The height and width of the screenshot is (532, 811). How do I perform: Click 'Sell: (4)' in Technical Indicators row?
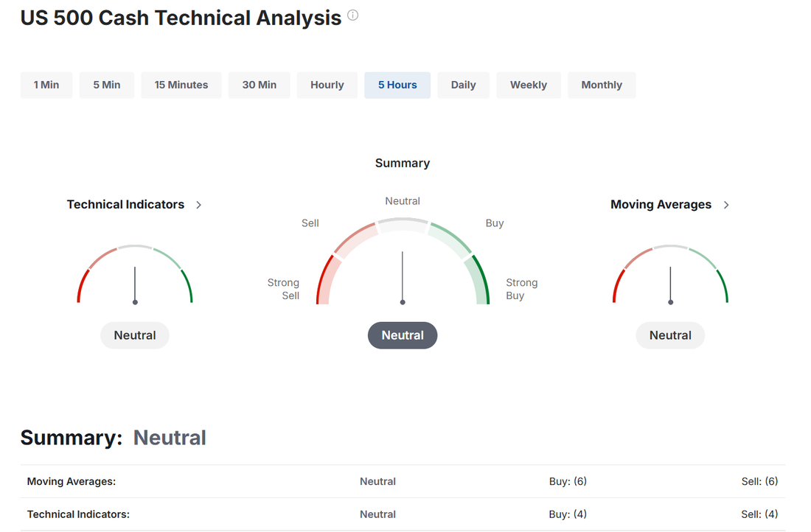(x=759, y=514)
